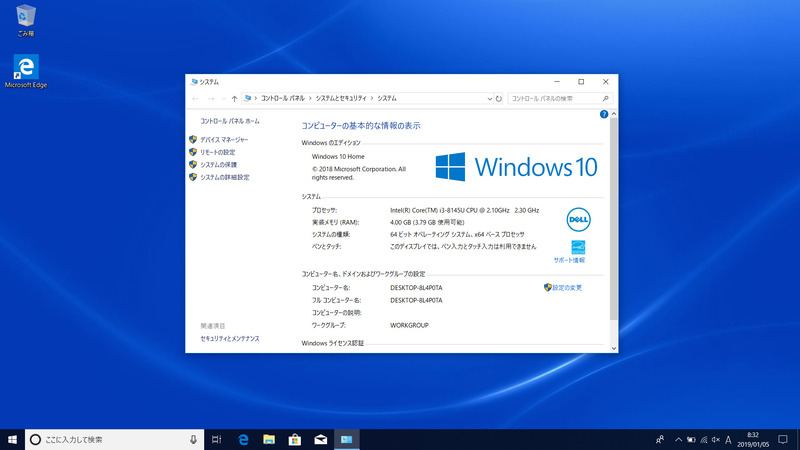Open the Action Center notifications icon

coord(783,439)
